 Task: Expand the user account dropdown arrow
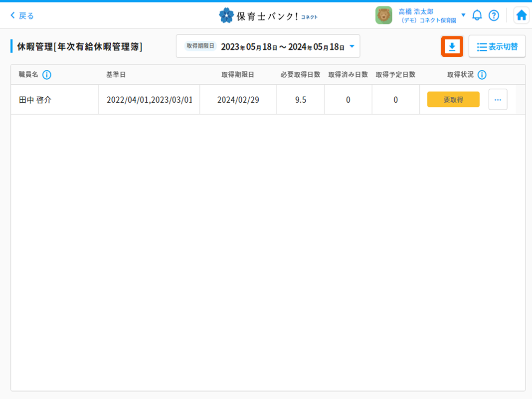point(463,15)
